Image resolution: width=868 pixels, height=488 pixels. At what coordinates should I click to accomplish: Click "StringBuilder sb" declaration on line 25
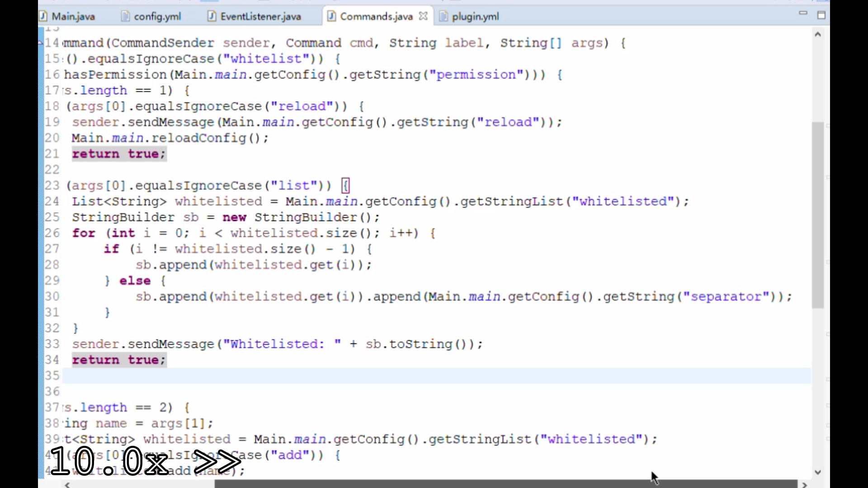(135, 217)
